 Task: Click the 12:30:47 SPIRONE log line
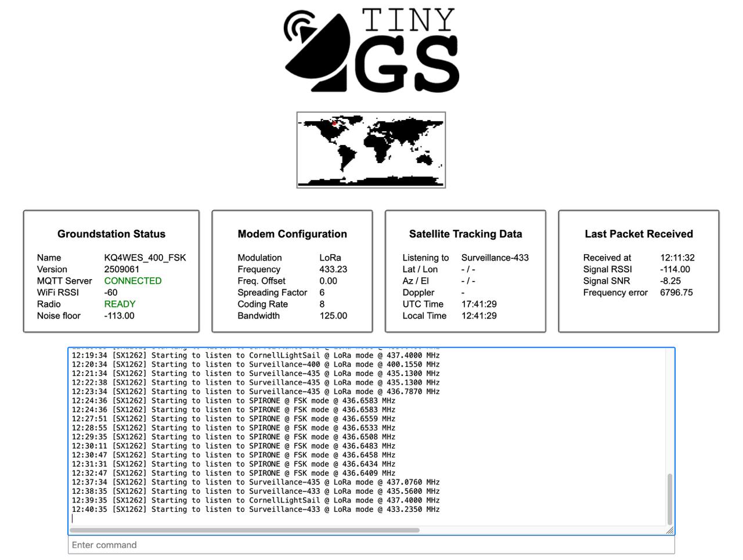coord(233,456)
